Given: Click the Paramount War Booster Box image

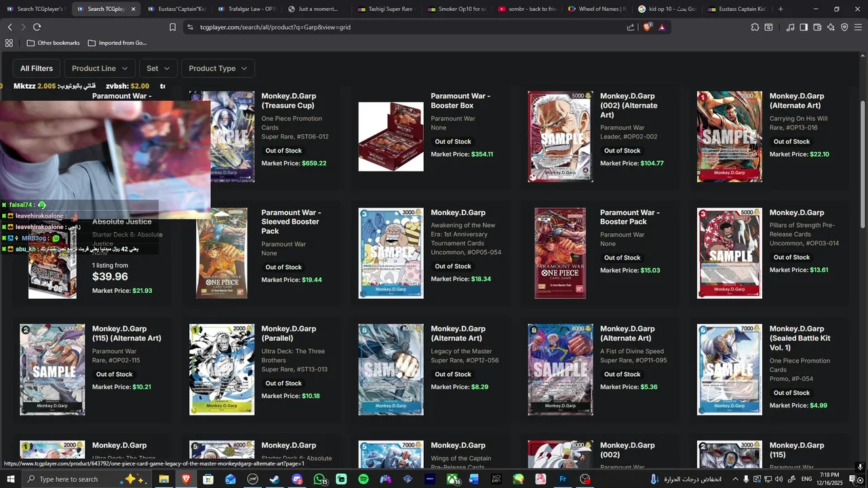Looking at the screenshot, I should 391,137.
